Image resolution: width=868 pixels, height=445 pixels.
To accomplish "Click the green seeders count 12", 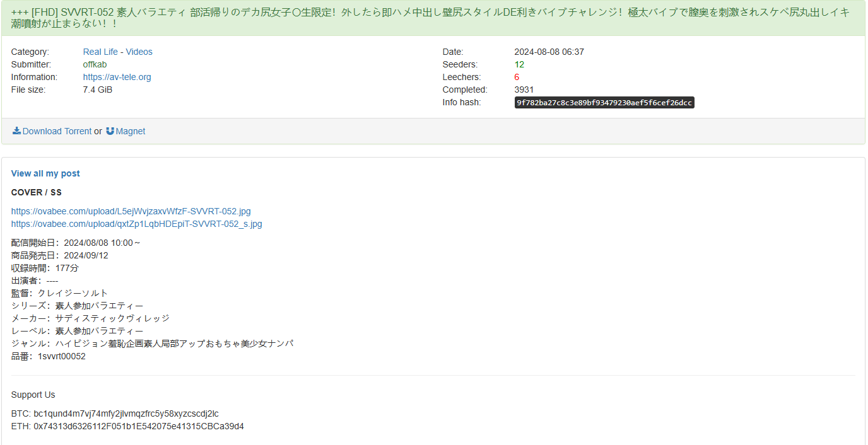I will (519, 64).
